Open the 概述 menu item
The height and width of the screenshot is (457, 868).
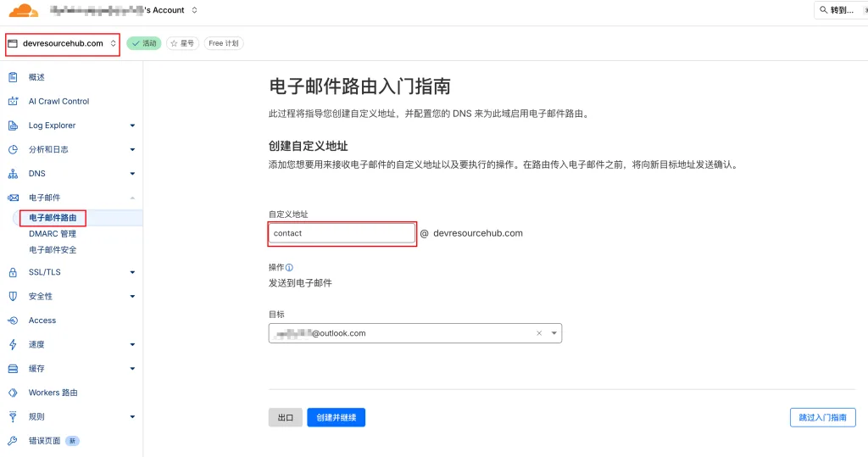(36, 77)
